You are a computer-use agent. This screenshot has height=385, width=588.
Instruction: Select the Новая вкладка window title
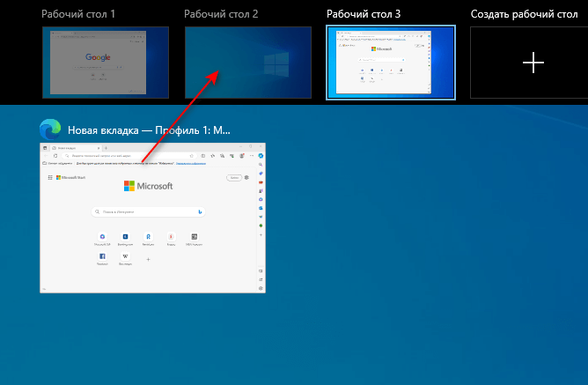point(149,130)
